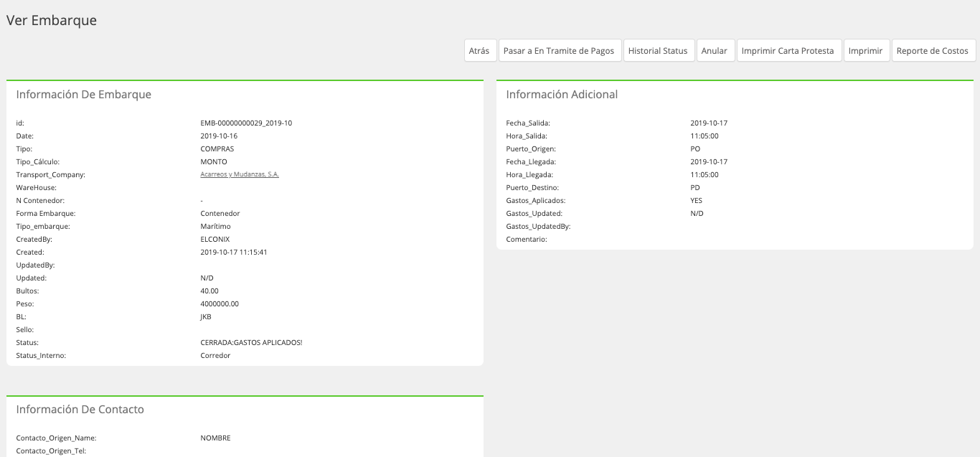980x457 pixels.
Task: Click the Ver Embarque page title
Action: [52, 20]
